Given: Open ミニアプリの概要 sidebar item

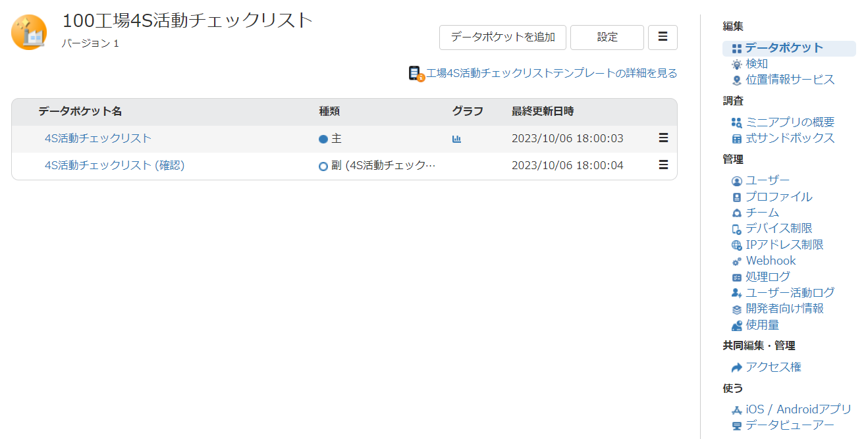Looking at the screenshot, I should (x=790, y=122).
